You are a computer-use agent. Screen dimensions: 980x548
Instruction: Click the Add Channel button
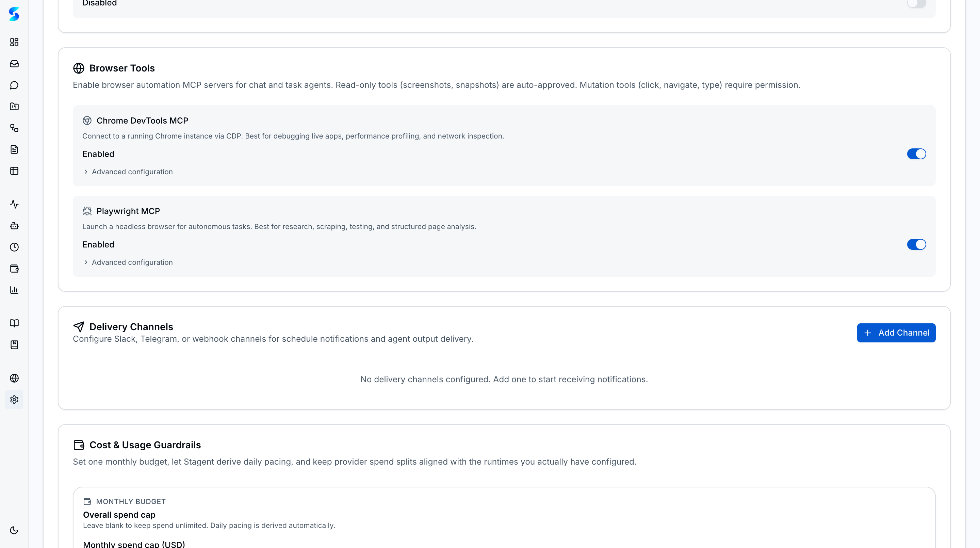pyautogui.click(x=896, y=333)
